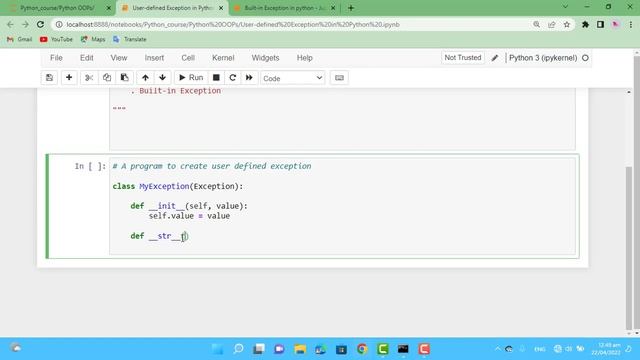
Task: Run the current cell
Action: click(x=191, y=78)
